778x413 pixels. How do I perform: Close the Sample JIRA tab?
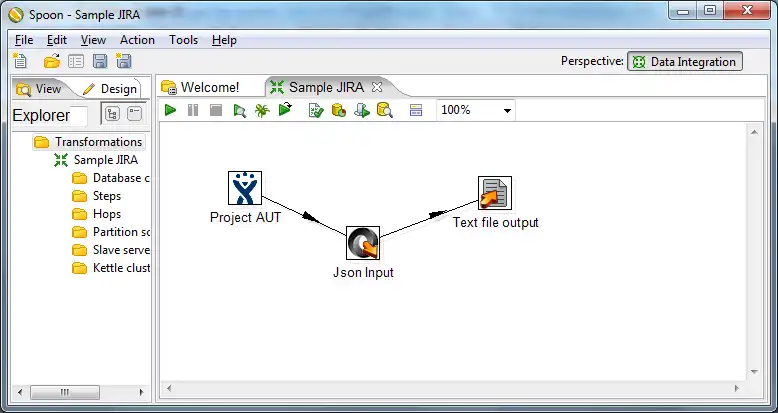click(x=377, y=87)
